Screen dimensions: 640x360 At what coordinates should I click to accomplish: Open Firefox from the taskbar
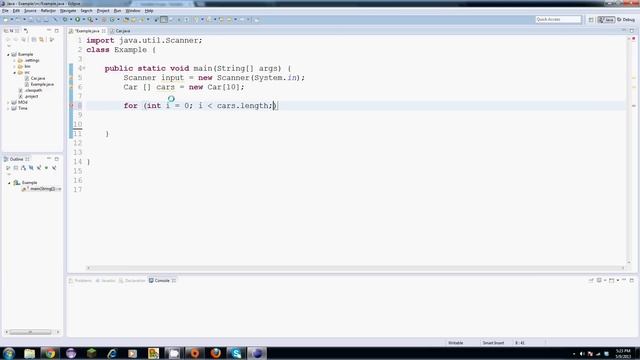pos(216,353)
